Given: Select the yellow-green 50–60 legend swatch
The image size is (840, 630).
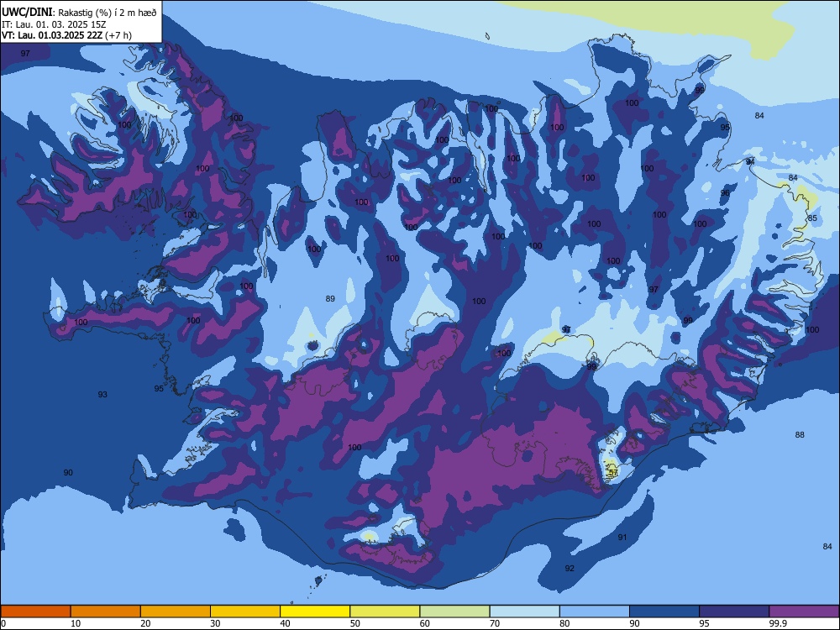Looking at the screenshot, I should 385,612.
